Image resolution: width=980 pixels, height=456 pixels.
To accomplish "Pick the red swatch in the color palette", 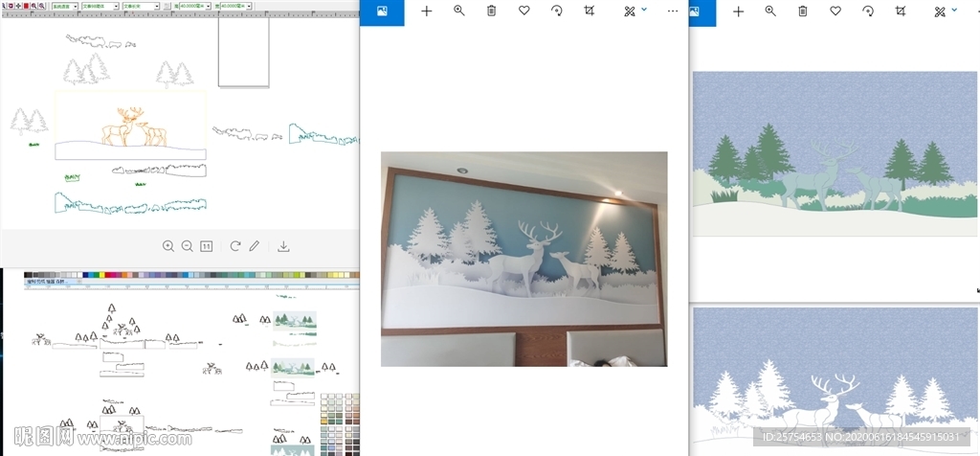I will (x=107, y=275).
